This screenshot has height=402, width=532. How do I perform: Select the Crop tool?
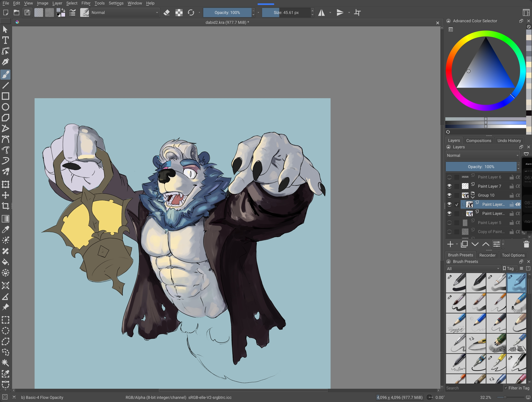click(x=5, y=206)
